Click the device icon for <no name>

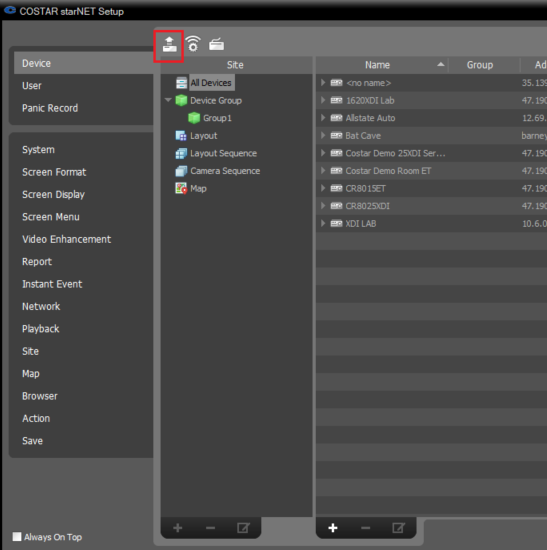(x=336, y=83)
